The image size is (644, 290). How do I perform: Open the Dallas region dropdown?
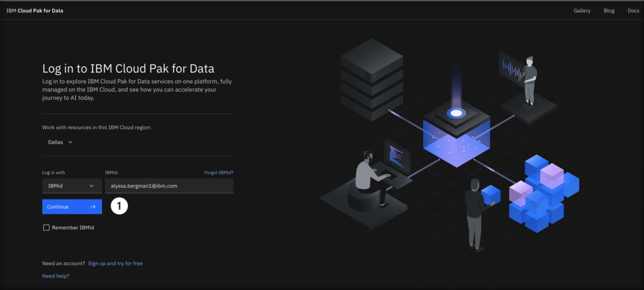click(56, 142)
